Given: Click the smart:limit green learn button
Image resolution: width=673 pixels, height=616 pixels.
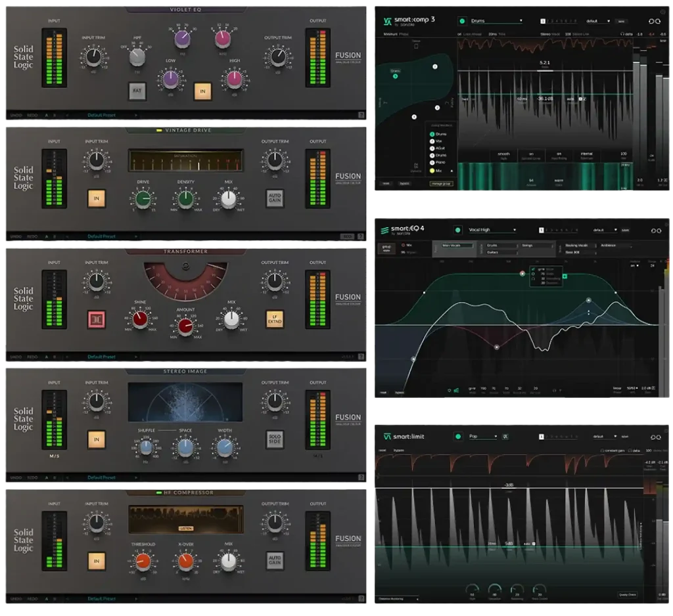Looking at the screenshot, I should click(x=458, y=436).
